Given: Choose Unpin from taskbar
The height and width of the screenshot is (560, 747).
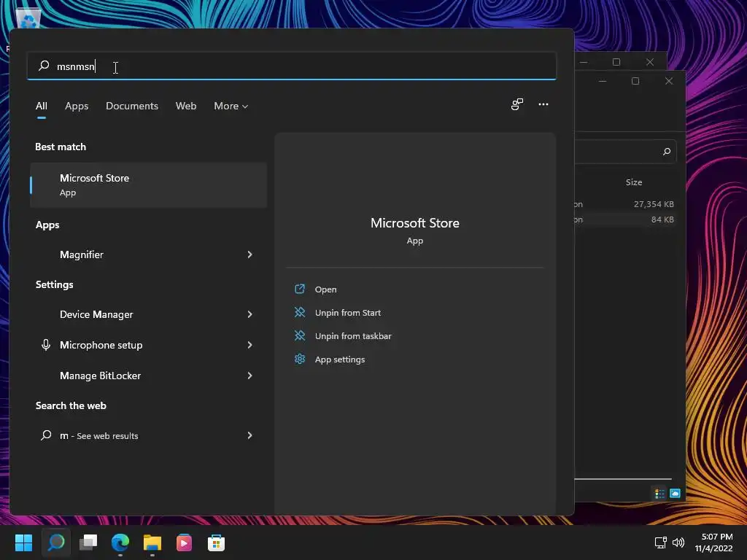Looking at the screenshot, I should [353, 336].
